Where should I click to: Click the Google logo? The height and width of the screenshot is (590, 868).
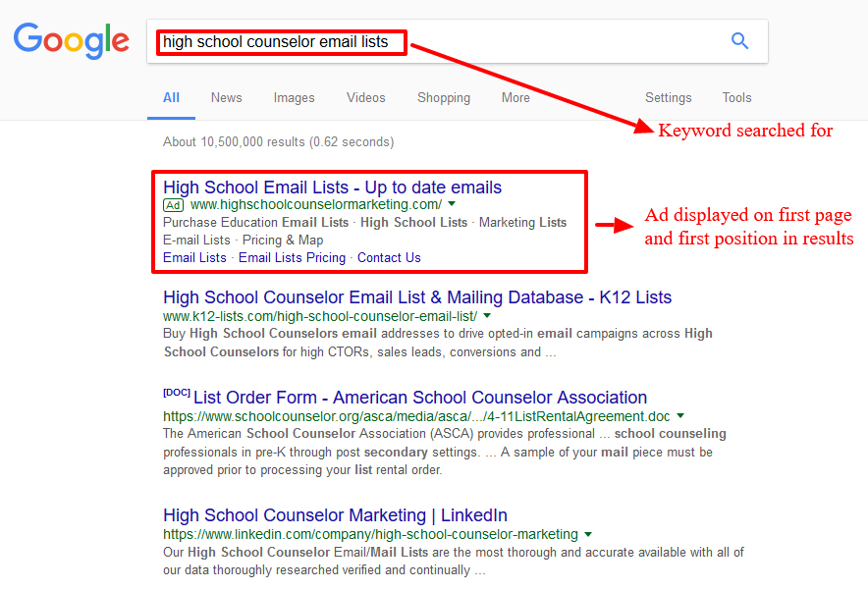(x=71, y=40)
